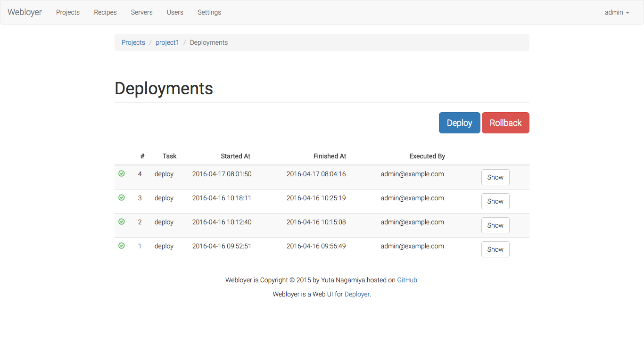
Task: Select start time 2016-04-16 10:18:11
Action: pyautogui.click(x=222, y=198)
